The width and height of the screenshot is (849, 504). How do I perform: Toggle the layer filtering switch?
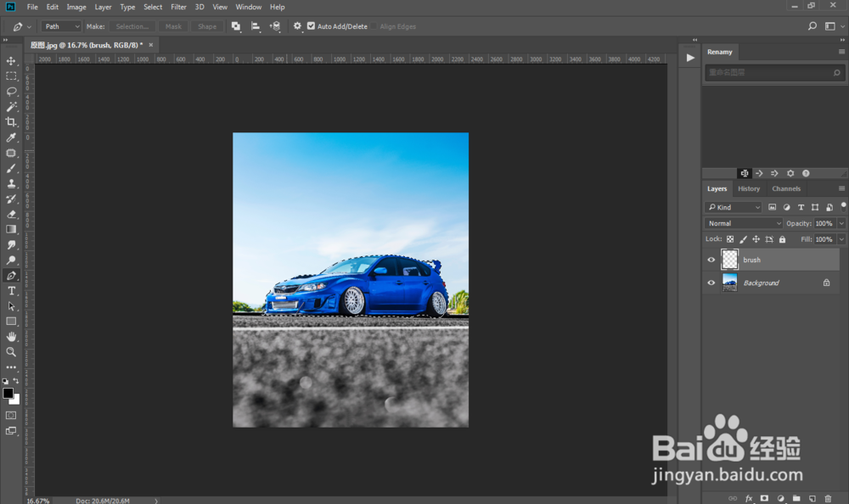843,206
